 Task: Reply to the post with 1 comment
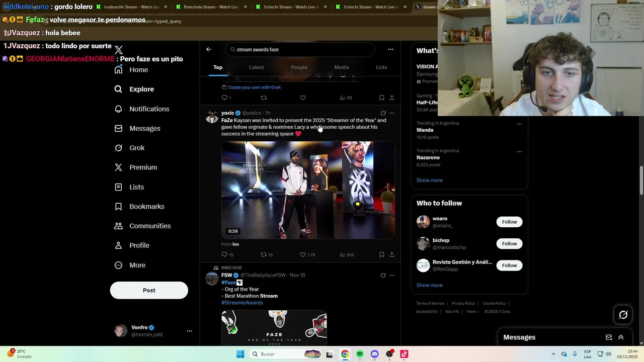(226, 98)
